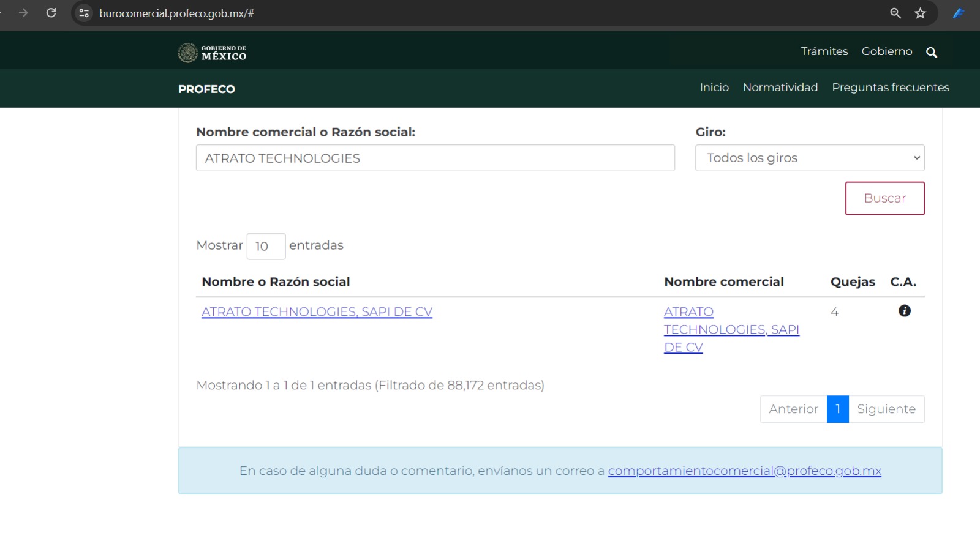Click the Mostrar entries count box

point(266,246)
